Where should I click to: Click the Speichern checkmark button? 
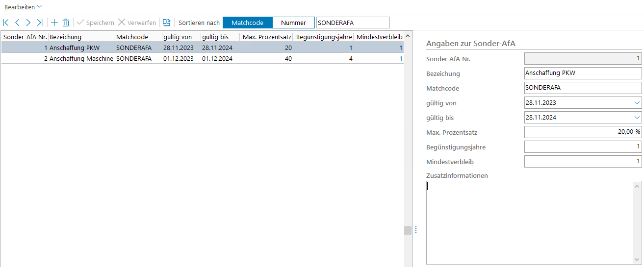pyautogui.click(x=96, y=23)
